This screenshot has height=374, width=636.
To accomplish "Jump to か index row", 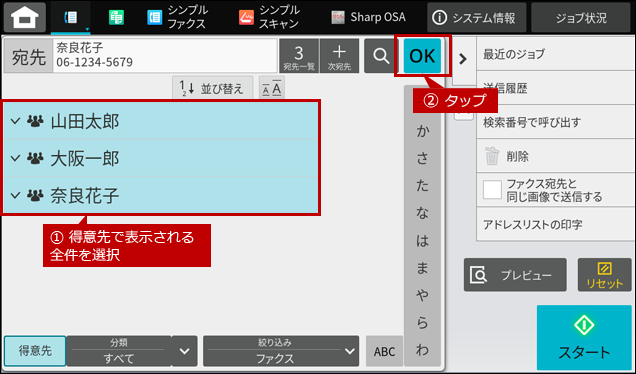I will click(x=422, y=131).
